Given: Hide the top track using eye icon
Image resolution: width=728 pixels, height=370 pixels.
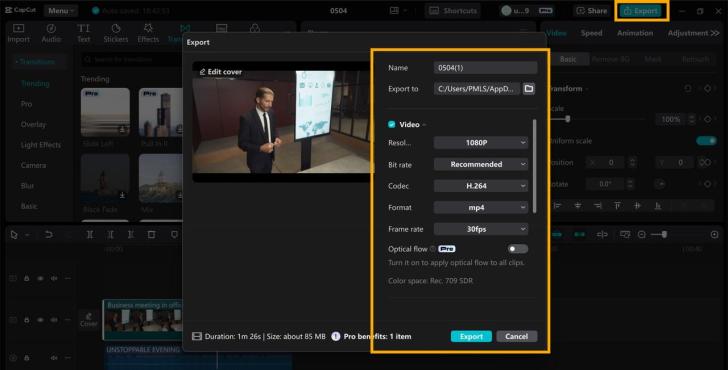Looking at the screenshot, I should [40, 278].
